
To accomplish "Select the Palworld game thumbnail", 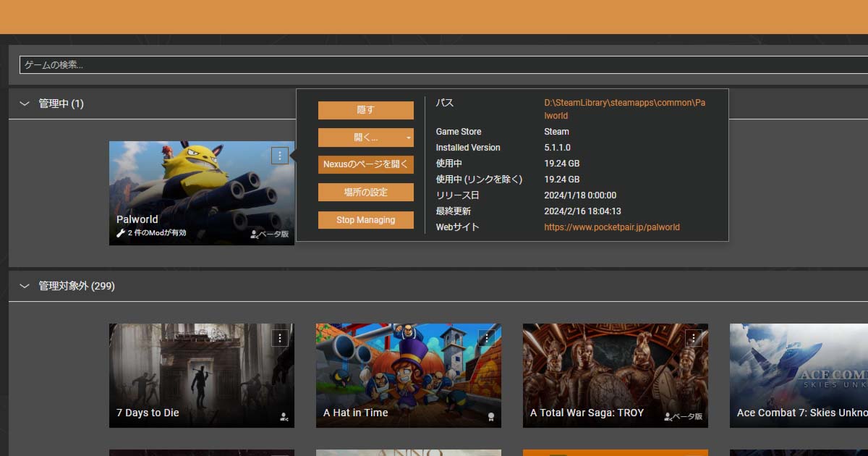I will click(202, 193).
